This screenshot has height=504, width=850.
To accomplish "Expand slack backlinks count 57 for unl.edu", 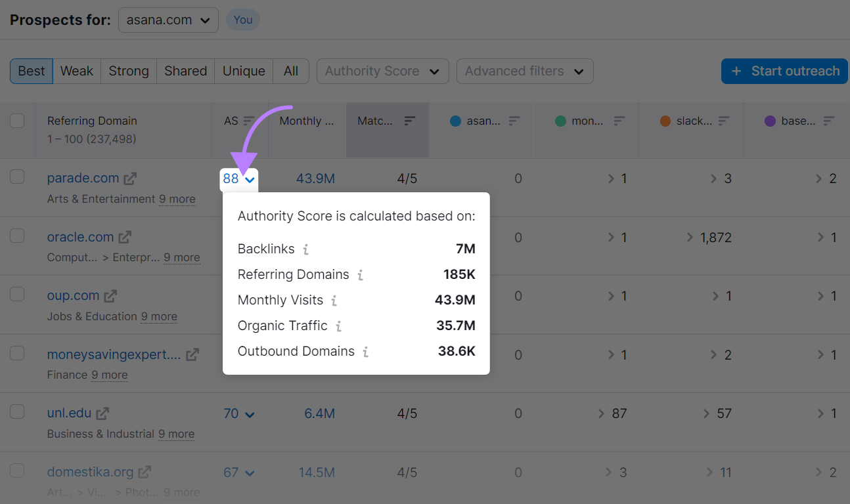I will (717, 413).
